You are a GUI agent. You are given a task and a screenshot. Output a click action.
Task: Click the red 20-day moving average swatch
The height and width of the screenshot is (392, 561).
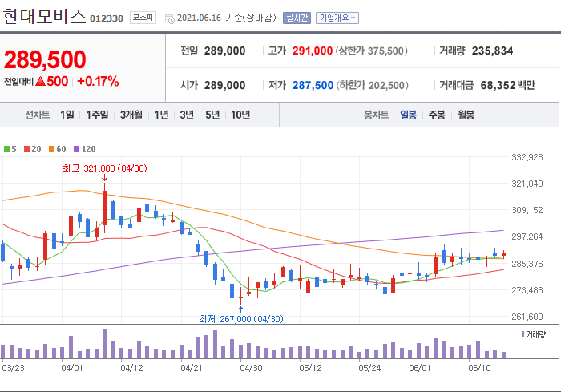tap(26, 149)
